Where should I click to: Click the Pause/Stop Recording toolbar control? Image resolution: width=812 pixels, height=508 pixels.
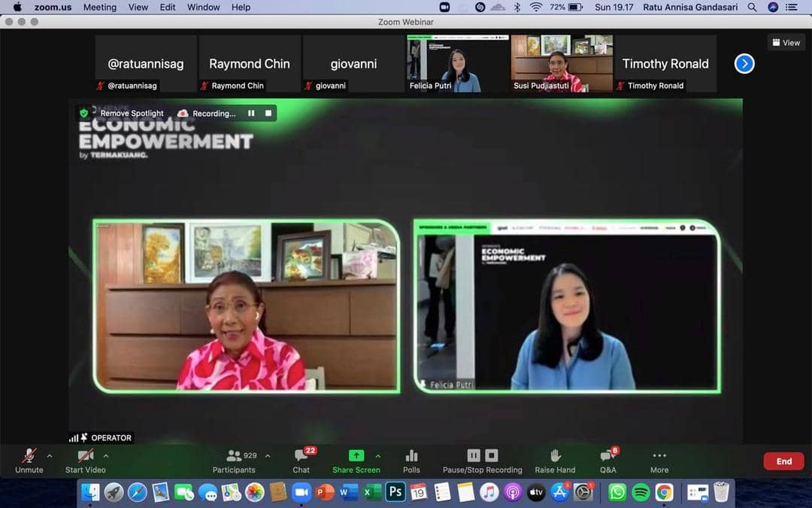tap(482, 456)
